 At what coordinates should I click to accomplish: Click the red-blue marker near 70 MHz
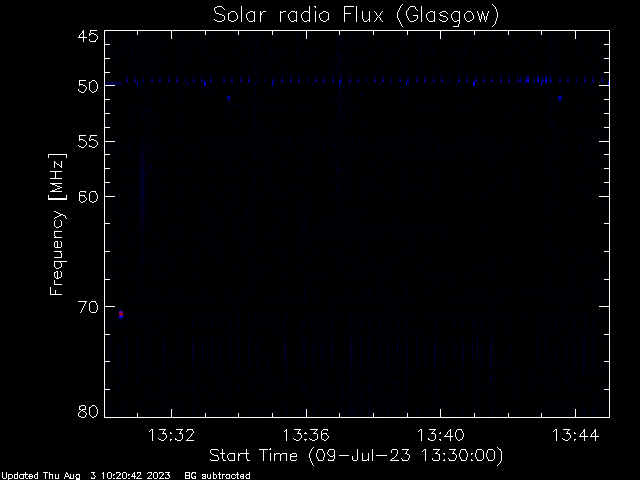[x=121, y=314]
